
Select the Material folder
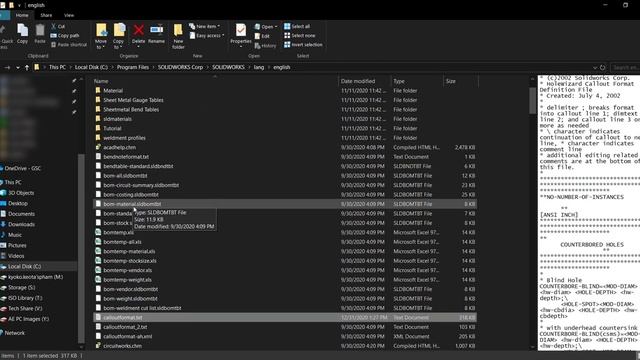pyautogui.click(x=113, y=91)
